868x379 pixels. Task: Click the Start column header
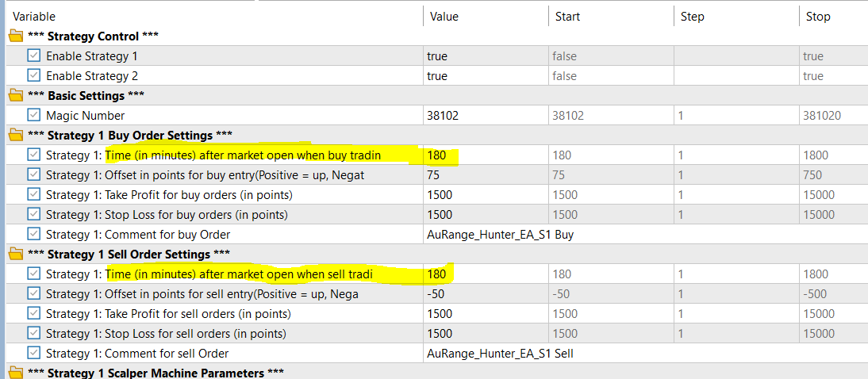click(x=567, y=16)
